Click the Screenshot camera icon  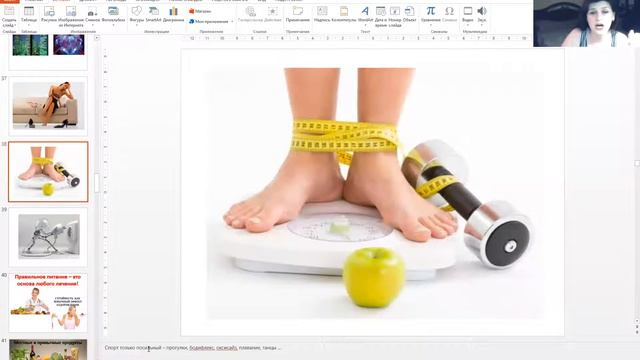92,13
